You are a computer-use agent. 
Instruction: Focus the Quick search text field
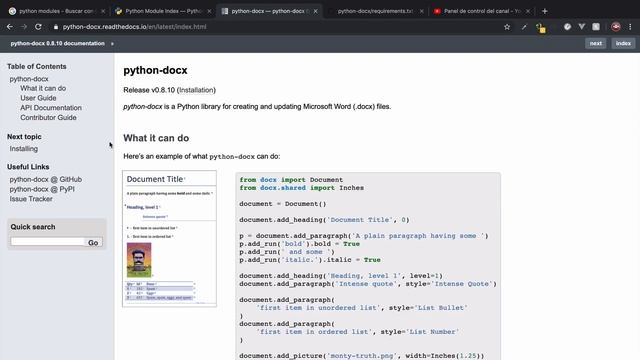click(47, 242)
